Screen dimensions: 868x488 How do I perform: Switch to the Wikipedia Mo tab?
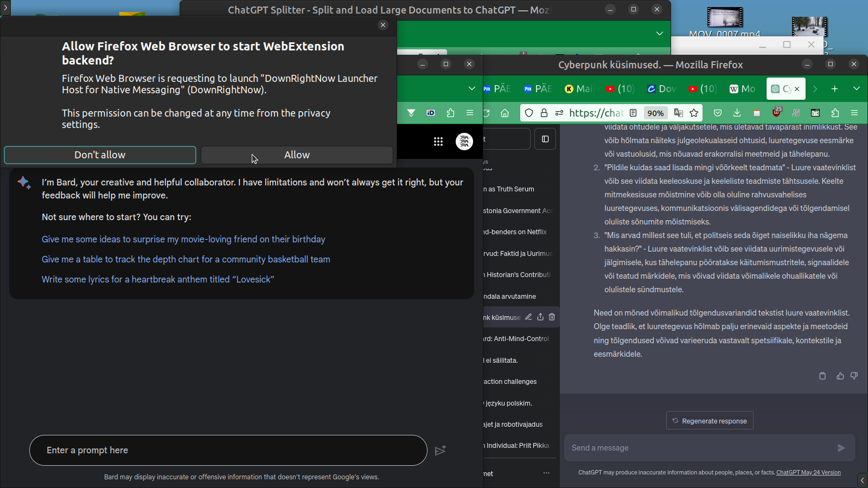coord(743,89)
